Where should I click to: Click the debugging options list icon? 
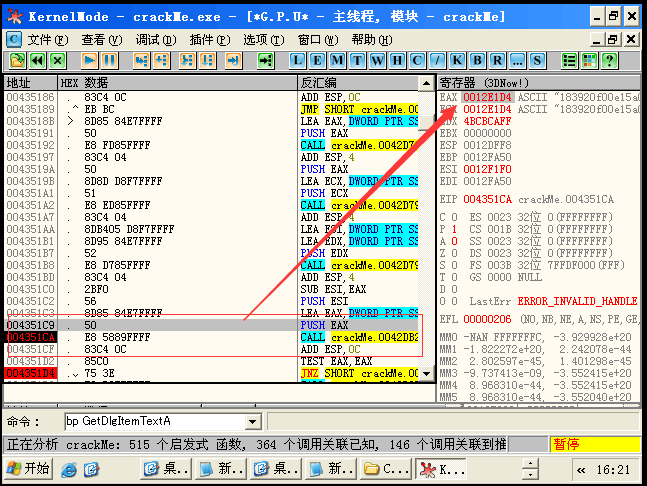pyautogui.click(x=569, y=61)
